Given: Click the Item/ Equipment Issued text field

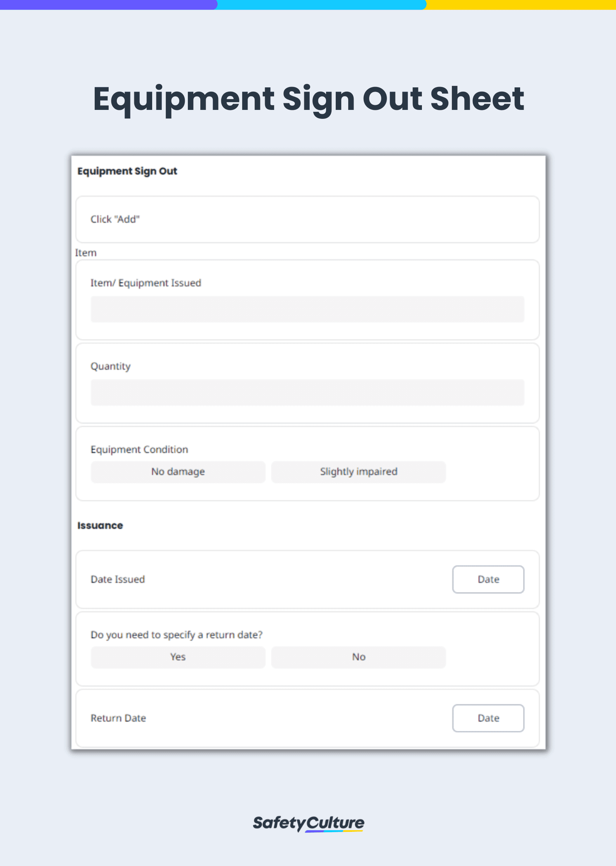Looking at the screenshot, I should tap(307, 310).
